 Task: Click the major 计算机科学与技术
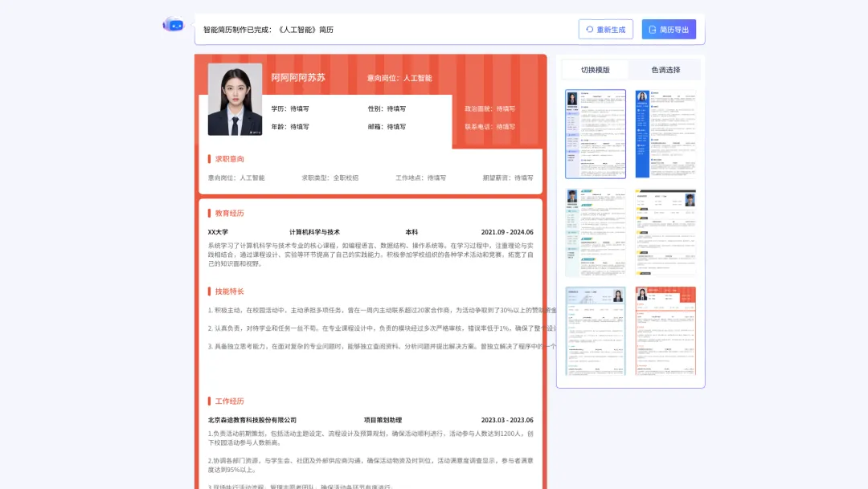314,232
